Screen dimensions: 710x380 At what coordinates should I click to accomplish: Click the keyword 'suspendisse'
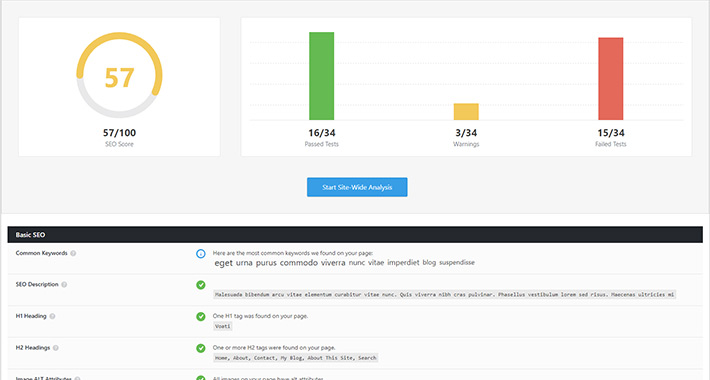click(x=457, y=262)
